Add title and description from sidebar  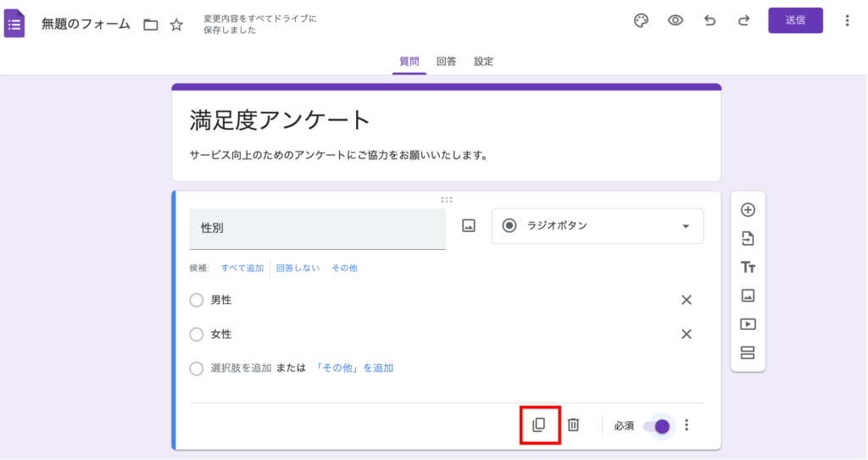click(748, 268)
